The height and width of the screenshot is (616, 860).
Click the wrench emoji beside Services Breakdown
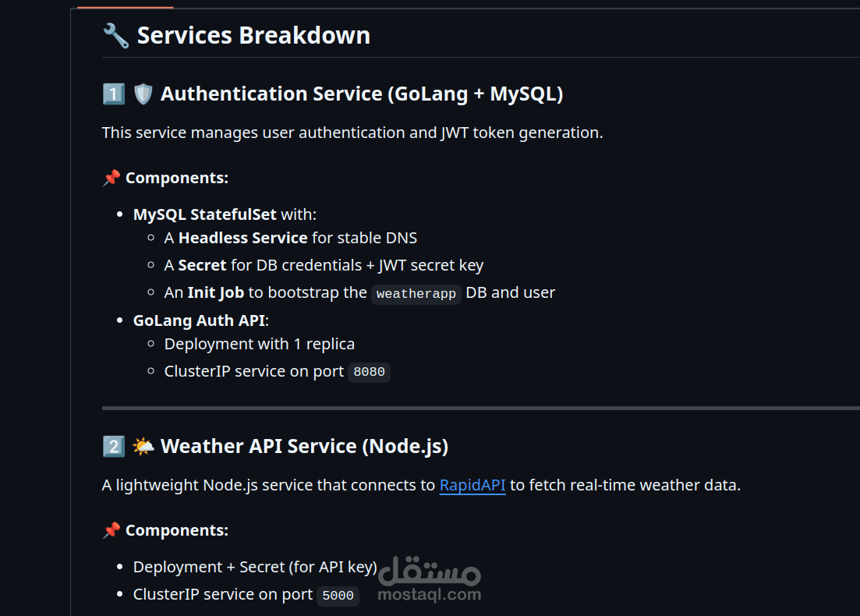pos(115,36)
